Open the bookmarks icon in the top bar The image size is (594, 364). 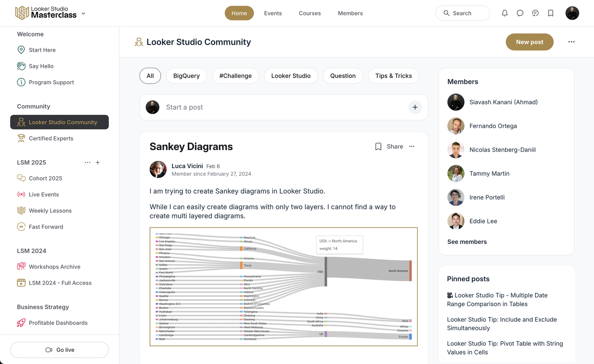point(550,13)
